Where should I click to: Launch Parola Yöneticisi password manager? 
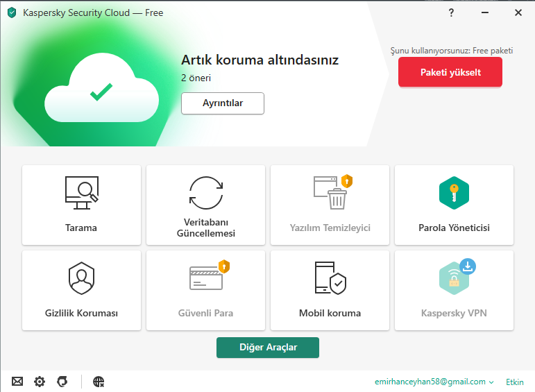tap(454, 205)
